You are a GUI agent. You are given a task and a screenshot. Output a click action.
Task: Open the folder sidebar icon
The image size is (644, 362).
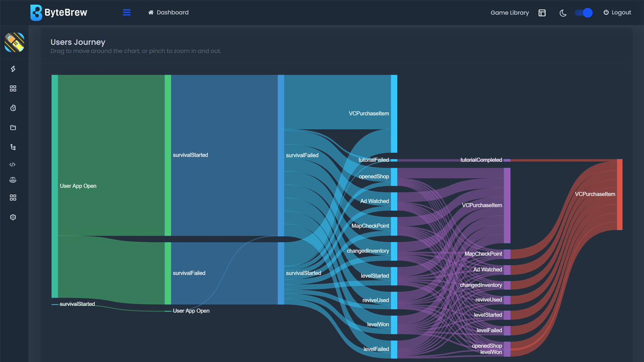click(13, 128)
